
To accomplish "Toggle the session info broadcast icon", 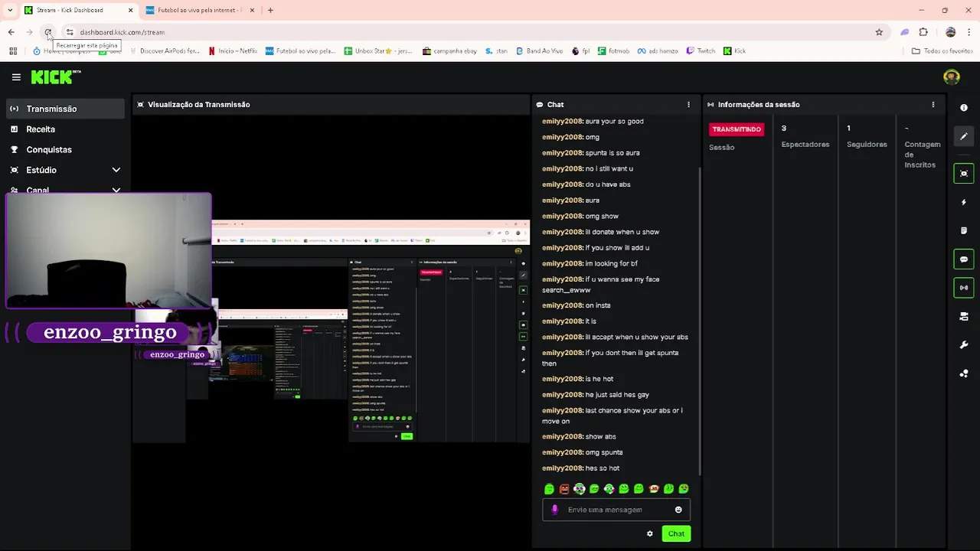I will (x=964, y=288).
